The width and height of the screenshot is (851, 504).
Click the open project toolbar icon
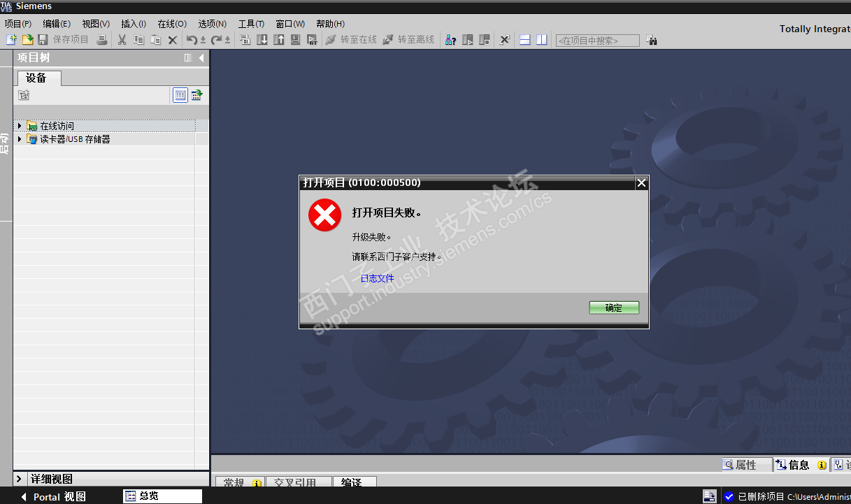(x=27, y=40)
